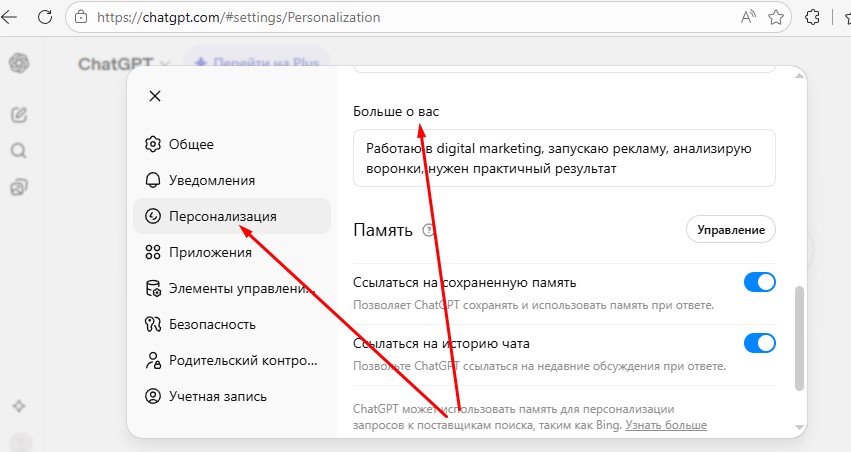Click the database icon for Элементы управления
851x452 pixels.
[153, 288]
